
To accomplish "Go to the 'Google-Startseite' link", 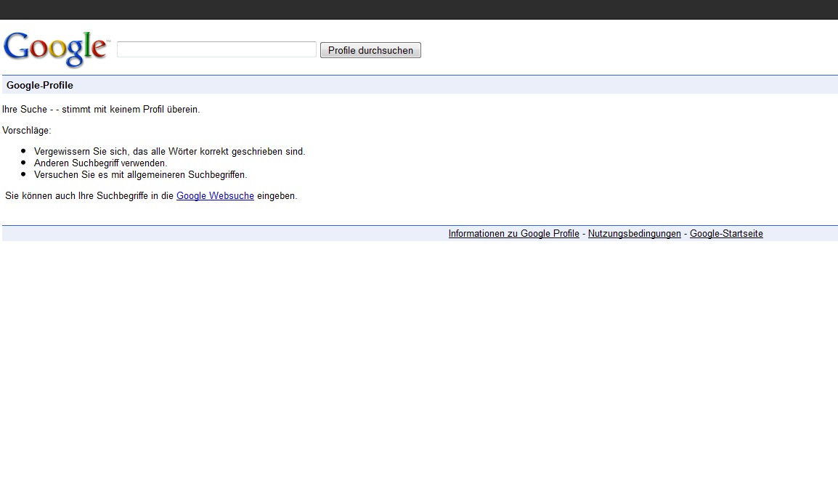I will click(x=726, y=234).
